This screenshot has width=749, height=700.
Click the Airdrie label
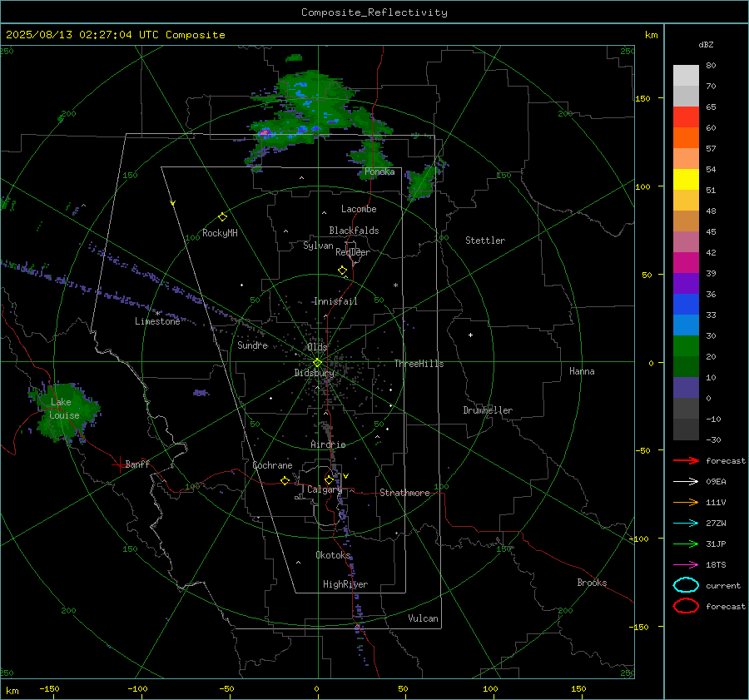tap(328, 444)
